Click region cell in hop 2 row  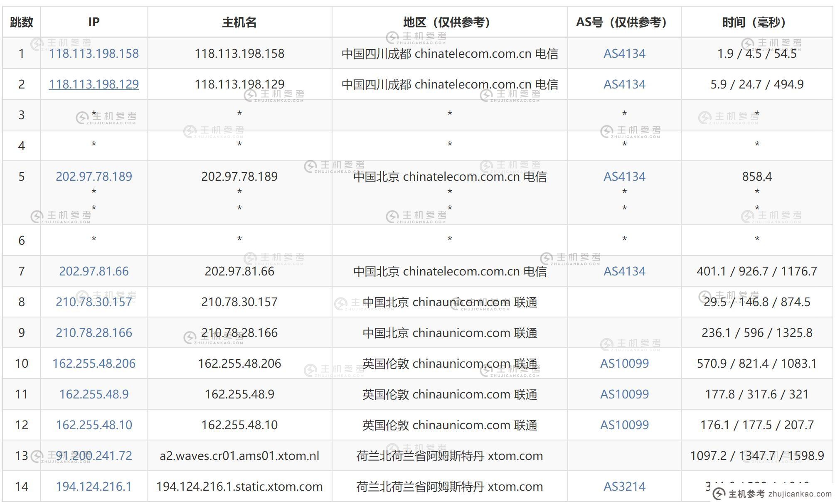(450, 84)
